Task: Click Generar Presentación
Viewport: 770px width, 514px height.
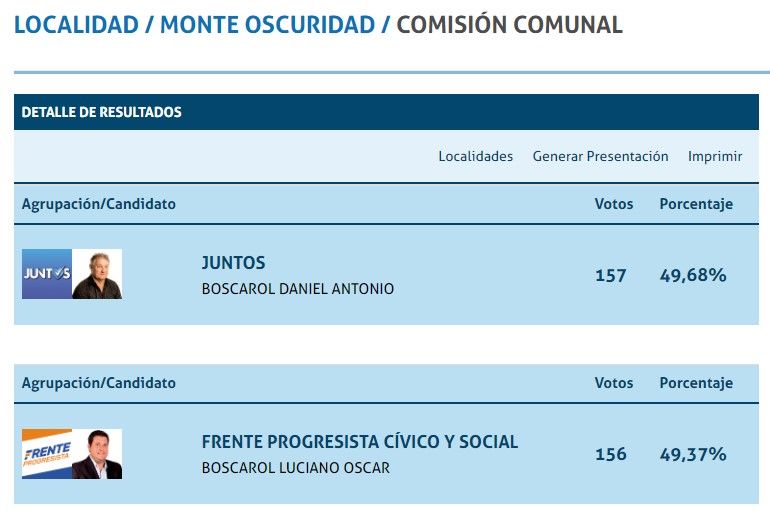Action: 600,156
